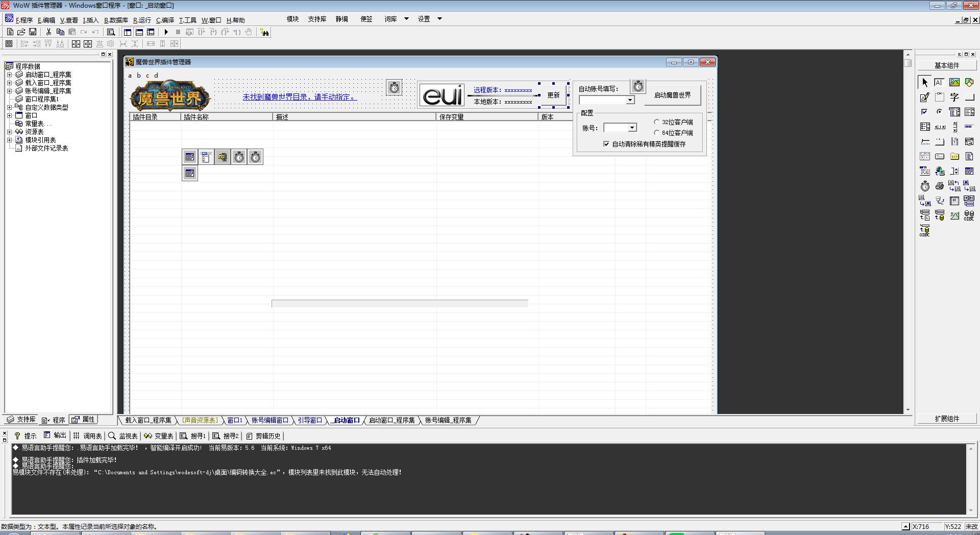Expand 自定义数据类型 tree node
Screen dimensions: 980x535
pyautogui.click(x=9, y=107)
